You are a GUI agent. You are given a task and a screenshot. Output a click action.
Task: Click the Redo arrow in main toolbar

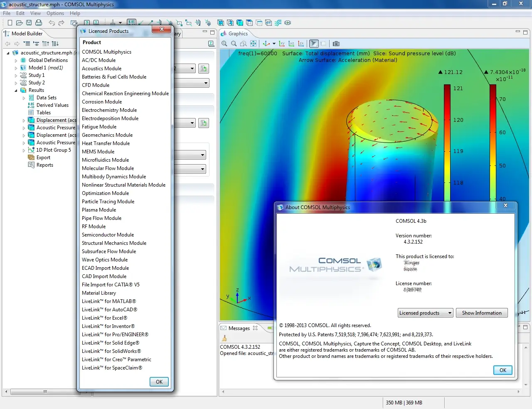point(62,23)
